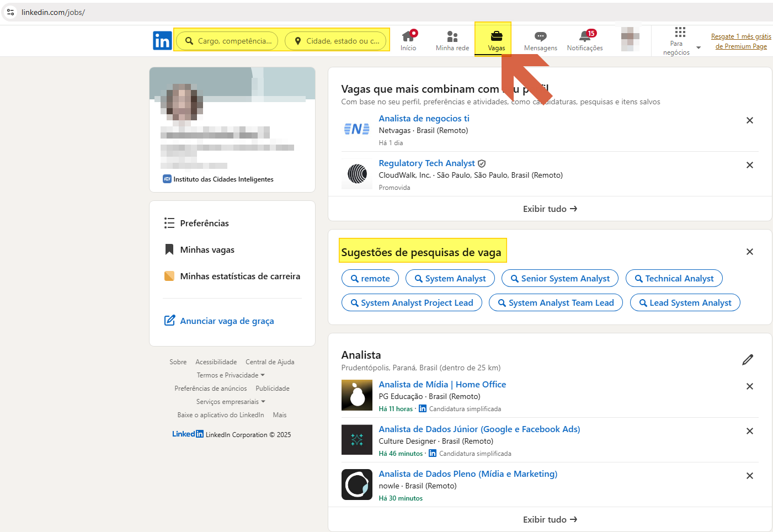
Task: Open Central de Ajuda footer link
Action: [x=270, y=362]
